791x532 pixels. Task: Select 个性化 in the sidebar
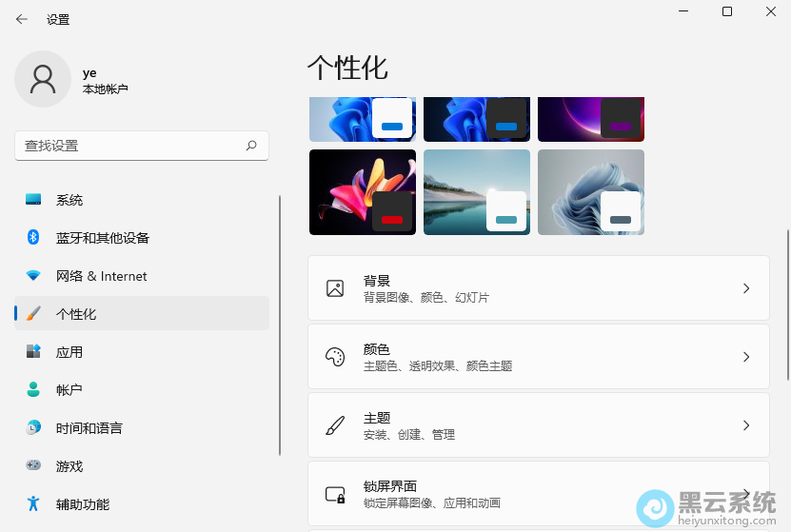(x=76, y=314)
